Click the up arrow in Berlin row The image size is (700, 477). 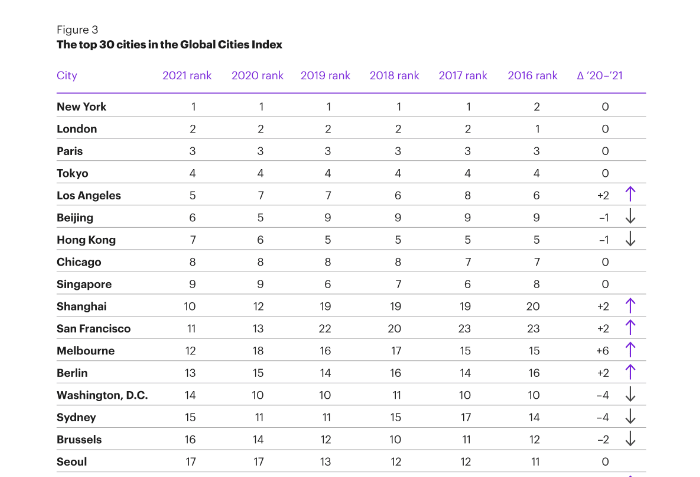pos(630,372)
